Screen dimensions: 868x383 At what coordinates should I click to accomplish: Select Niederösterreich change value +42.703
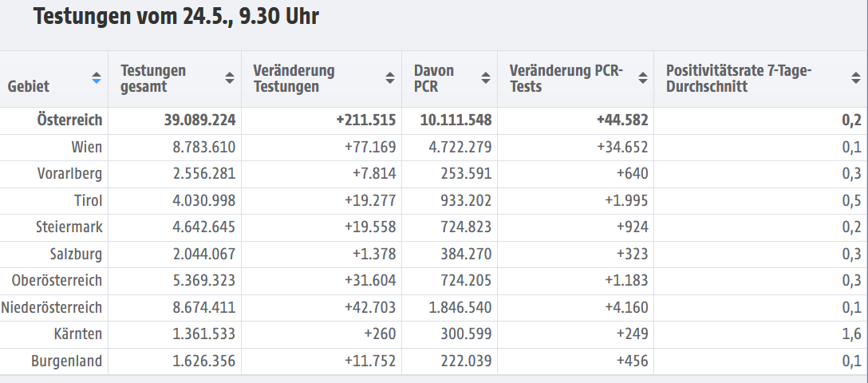pyautogui.click(x=370, y=307)
